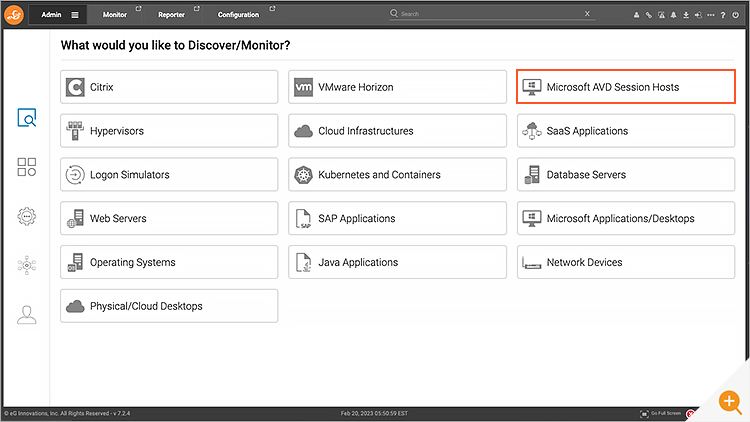Switch to the Monitor tab
Screen dimensions: 750x422
[115, 15]
